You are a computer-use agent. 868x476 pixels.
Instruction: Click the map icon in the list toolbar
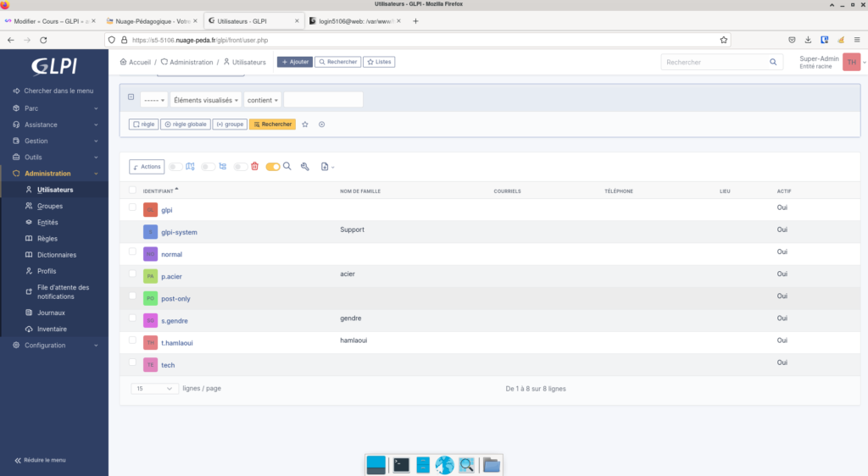pos(191,166)
